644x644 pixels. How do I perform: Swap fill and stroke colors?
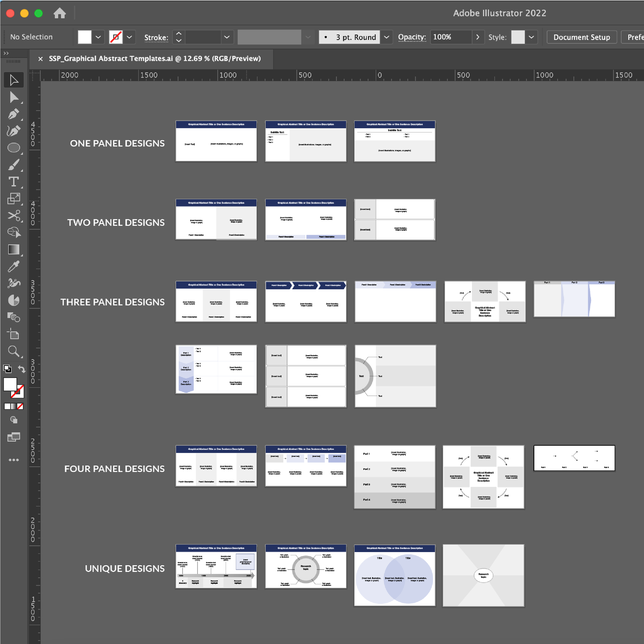point(22,369)
